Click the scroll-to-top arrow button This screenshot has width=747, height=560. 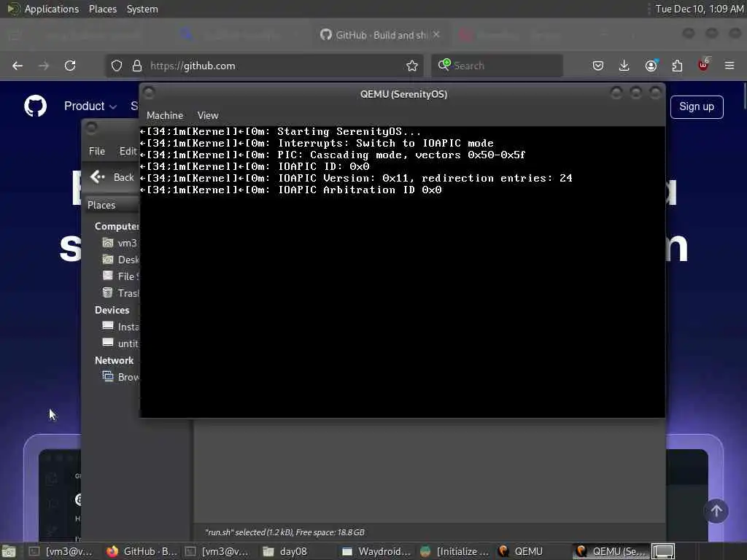coord(716,511)
